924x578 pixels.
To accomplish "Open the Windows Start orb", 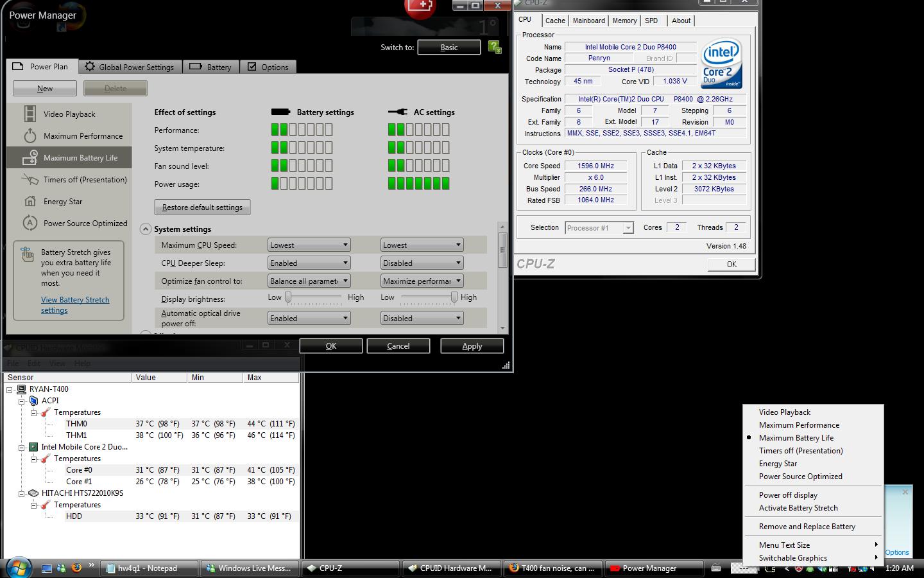I will coord(18,568).
